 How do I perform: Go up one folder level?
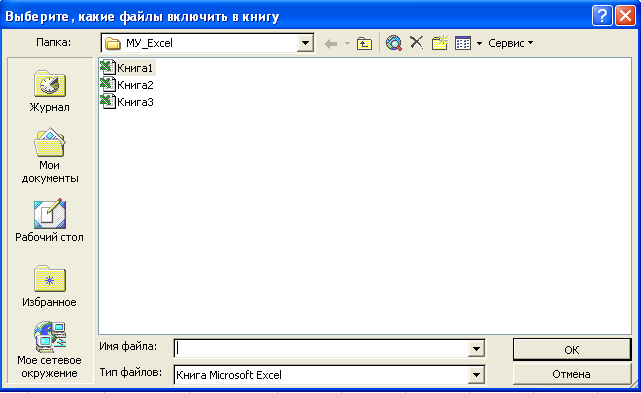click(x=364, y=43)
